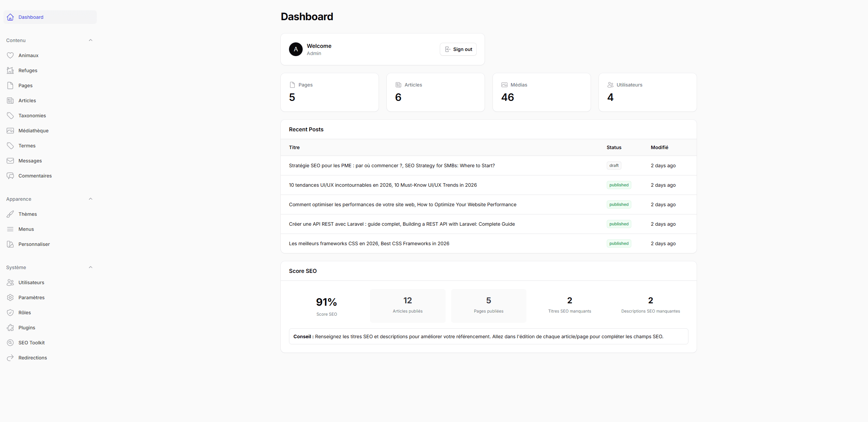868x422 pixels.
Task: Collapse the Système section
Action: point(90,267)
